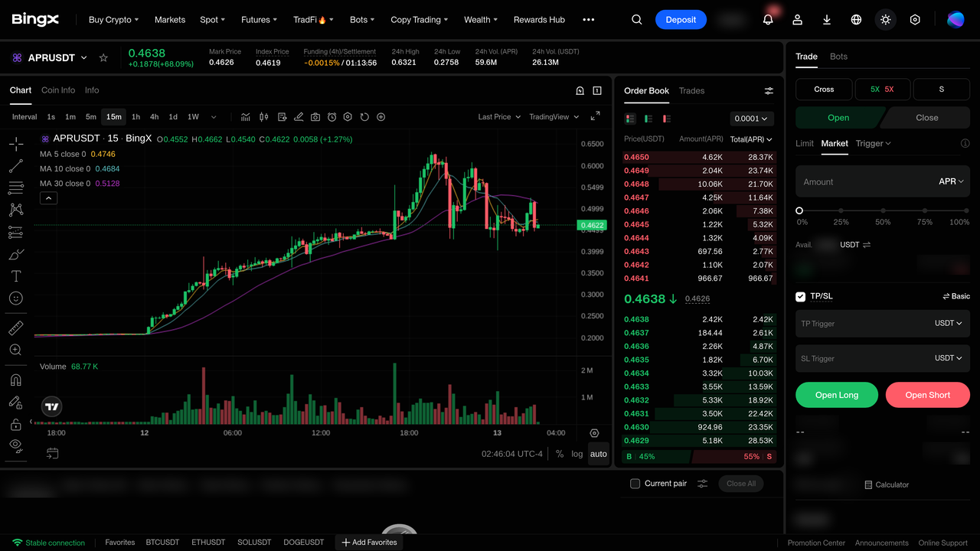This screenshot has height=551, width=980.
Task: Open the Coin Info tab
Action: [58, 90]
